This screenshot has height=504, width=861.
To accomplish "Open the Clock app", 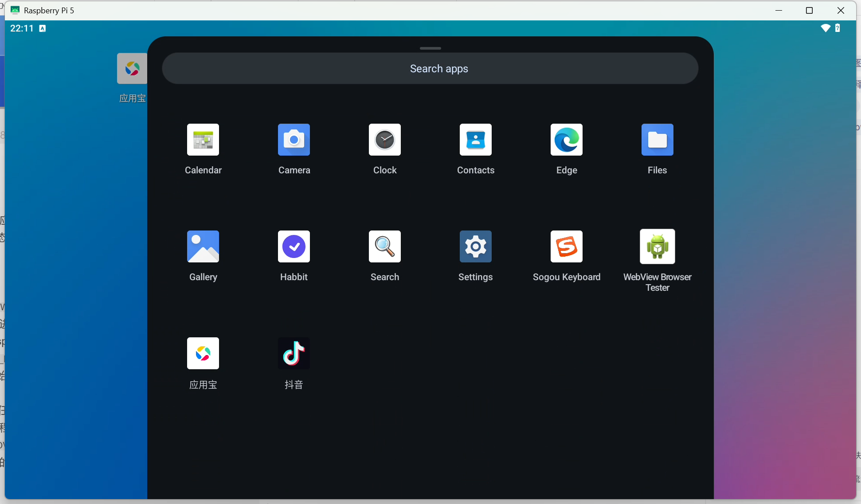I will pos(385,140).
